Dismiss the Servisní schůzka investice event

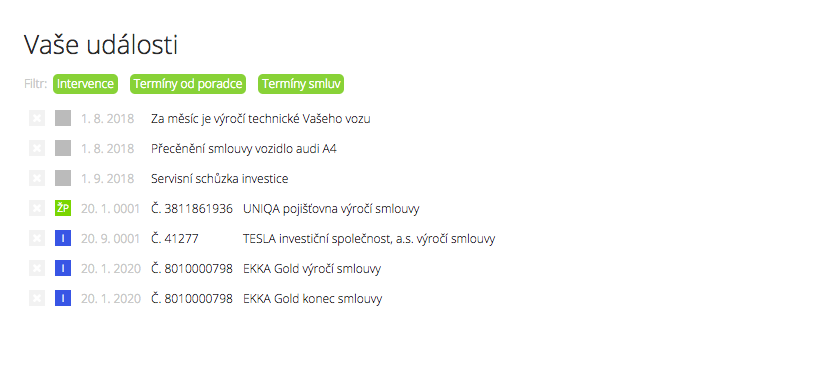(x=37, y=178)
